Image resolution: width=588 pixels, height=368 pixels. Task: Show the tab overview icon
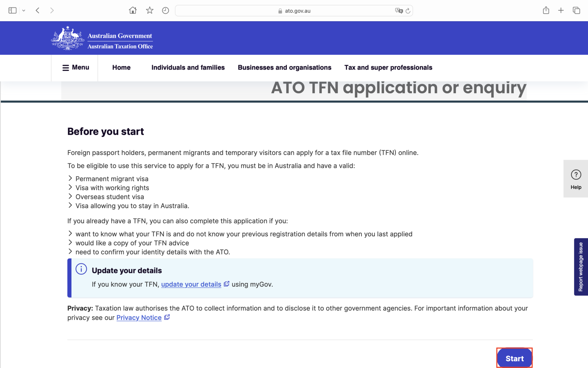(576, 11)
